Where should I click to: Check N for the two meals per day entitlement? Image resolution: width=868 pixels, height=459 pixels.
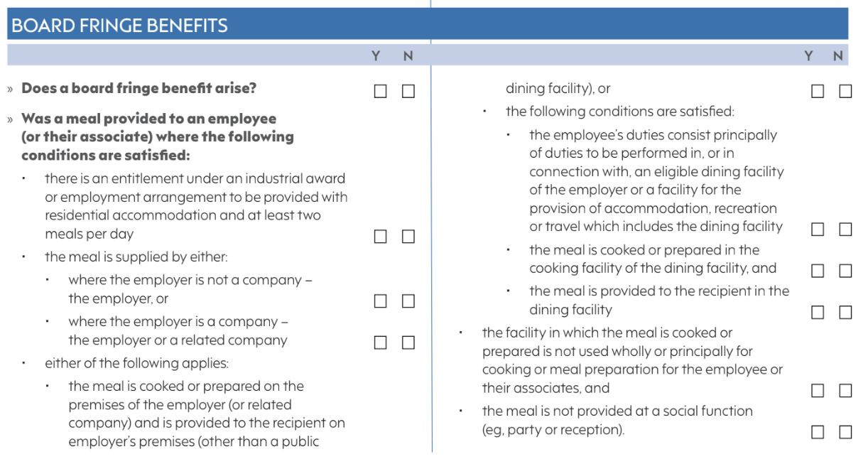[408, 237]
